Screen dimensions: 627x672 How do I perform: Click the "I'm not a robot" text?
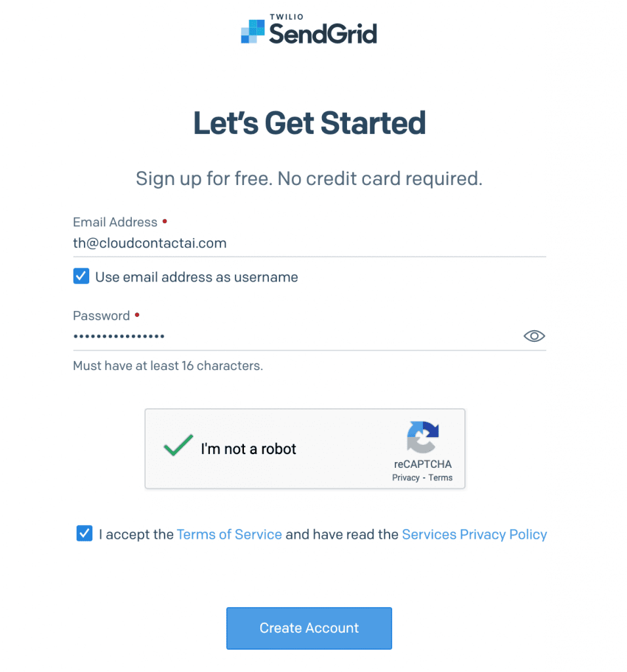click(x=249, y=449)
